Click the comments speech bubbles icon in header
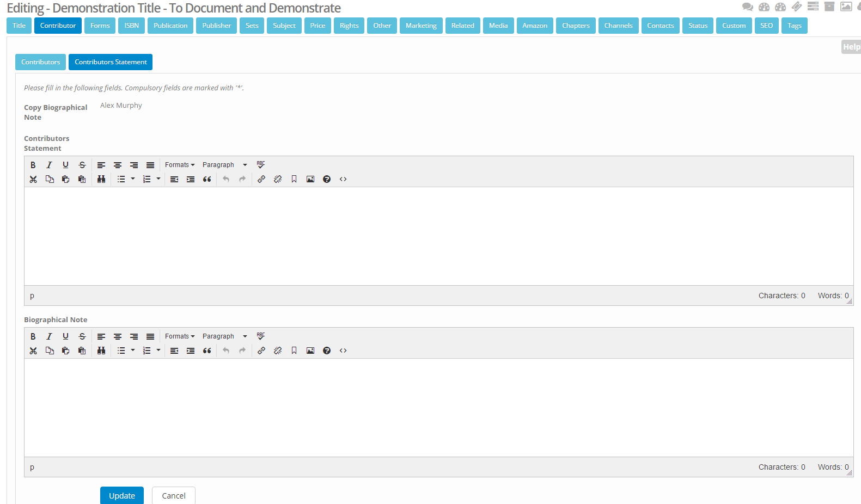The width and height of the screenshot is (861, 504). pos(747,7)
